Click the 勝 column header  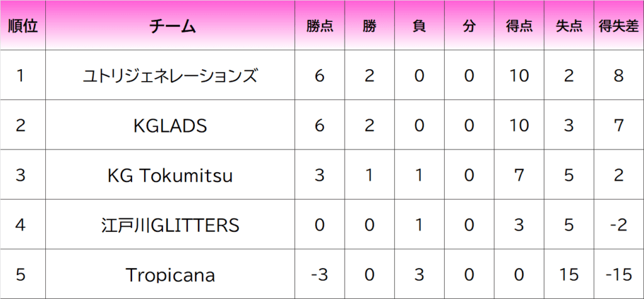point(369,26)
